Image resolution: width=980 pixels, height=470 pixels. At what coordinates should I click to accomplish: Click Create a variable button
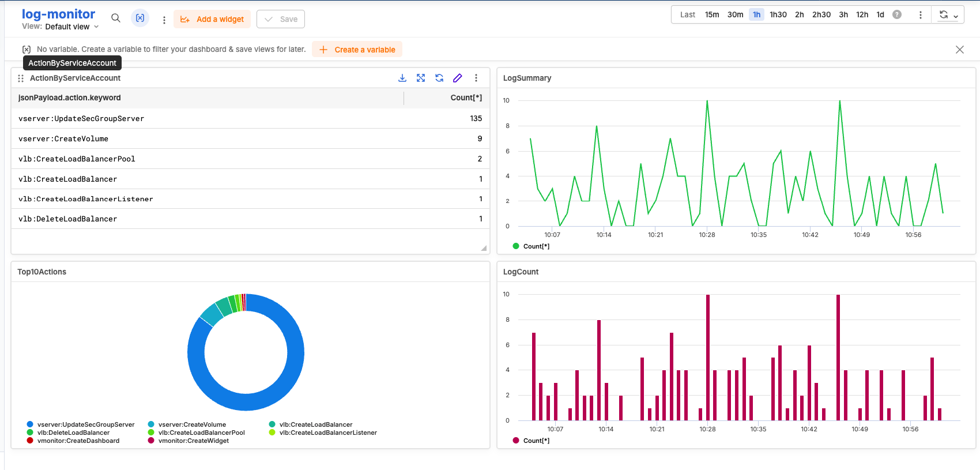357,50
